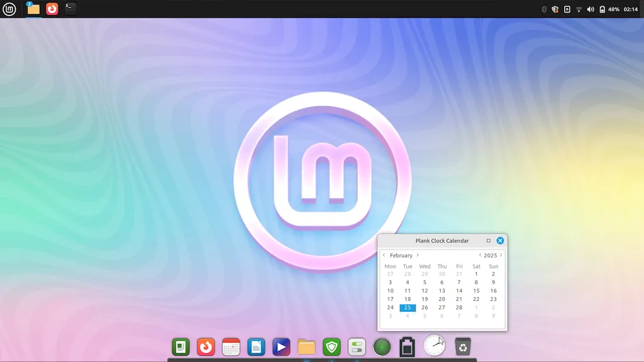Select February 26 in the calendar
The image size is (644, 362).
coord(425,307)
